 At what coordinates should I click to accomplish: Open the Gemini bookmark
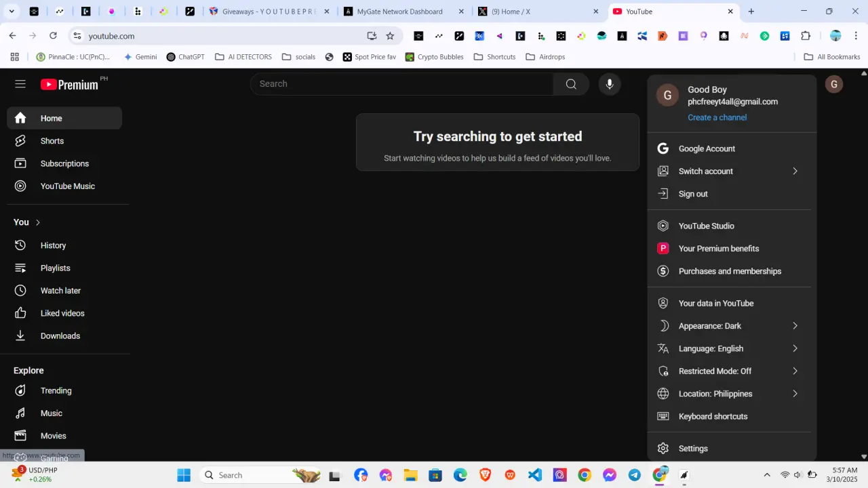[x=140, y=57]
